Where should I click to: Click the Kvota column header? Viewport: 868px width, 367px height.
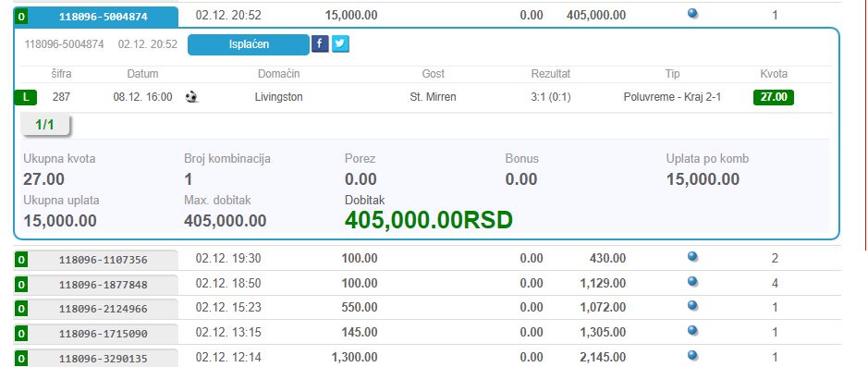[774, 74]
